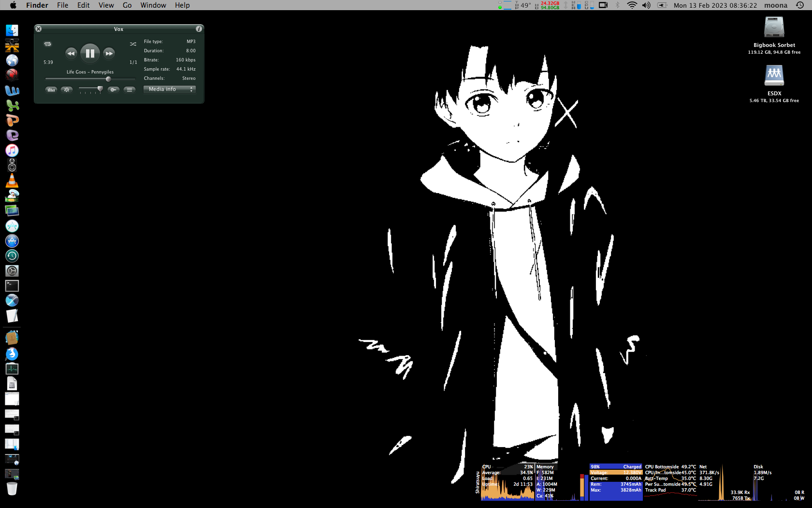Viewport: 812px width, 508px height.
Task: Click the 5:39 elapsed time
Action: pyautogui.click(x=48, y=62)
